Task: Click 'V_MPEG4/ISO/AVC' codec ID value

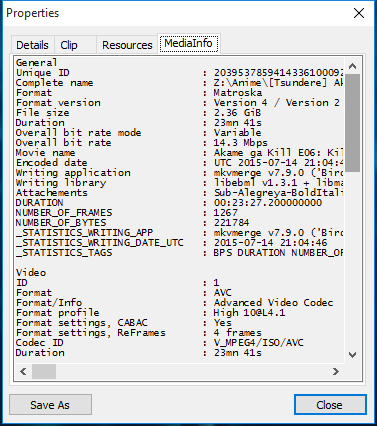Action: click(x=259, y=343)
